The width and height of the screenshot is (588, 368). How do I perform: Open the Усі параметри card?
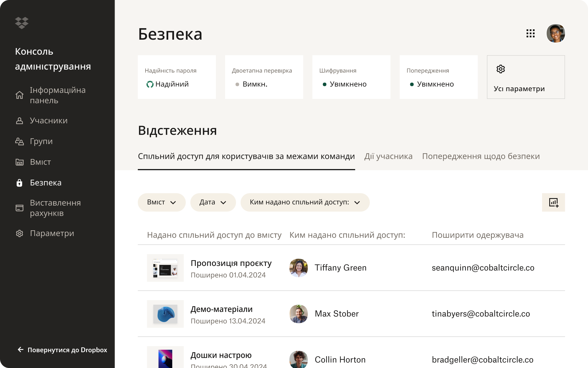coord(526,77)
